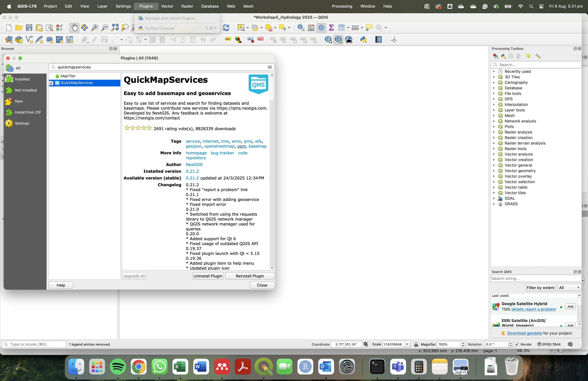Expand the Raster analysis group
Viewport: 588px width, 381px height.
coord(494,132)
